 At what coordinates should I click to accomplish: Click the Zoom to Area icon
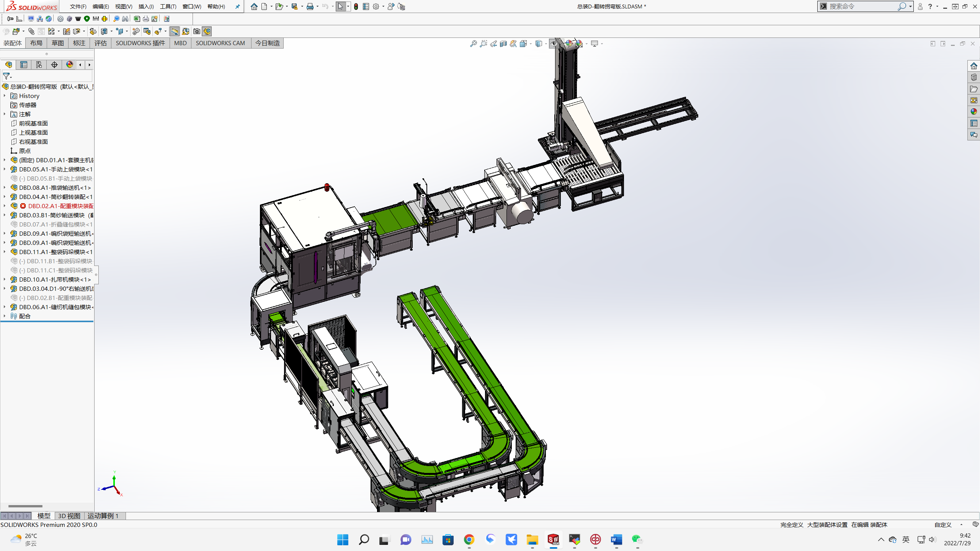click(x=483, y=44)
